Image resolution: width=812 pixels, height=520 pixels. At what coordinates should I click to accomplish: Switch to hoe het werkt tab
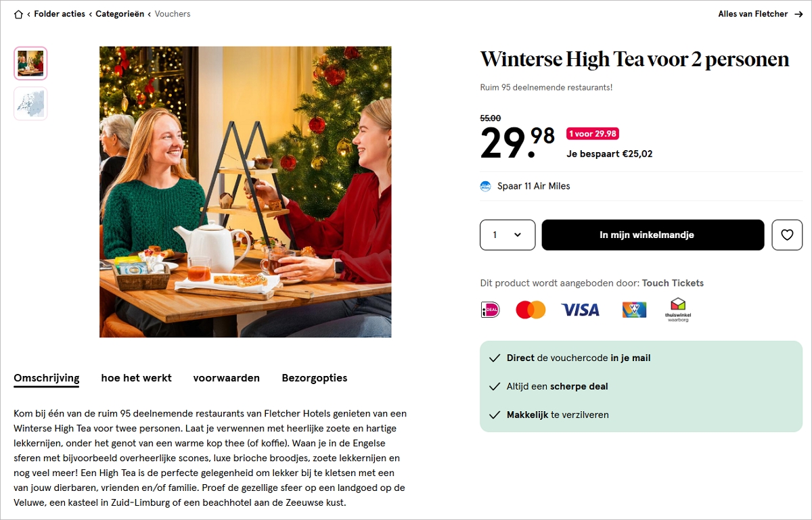(x=137, y=378)
